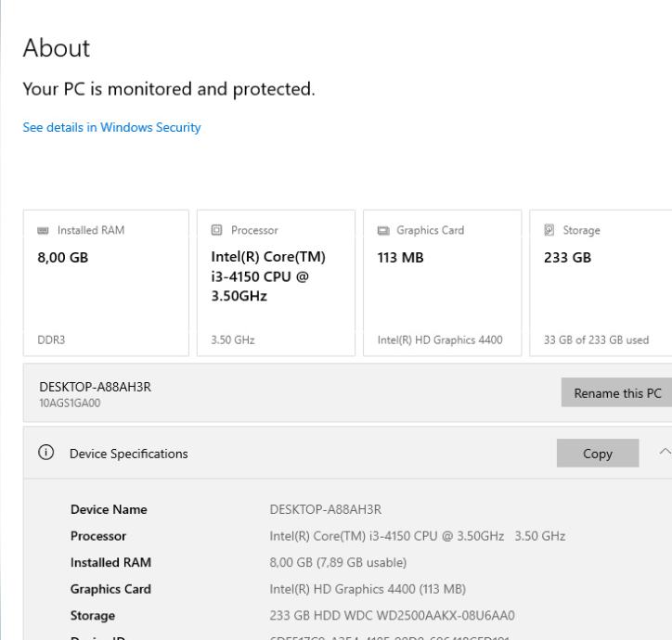Click the Device Name value in specifications
The image size is (672, 640).
click(x=325, y=509)
